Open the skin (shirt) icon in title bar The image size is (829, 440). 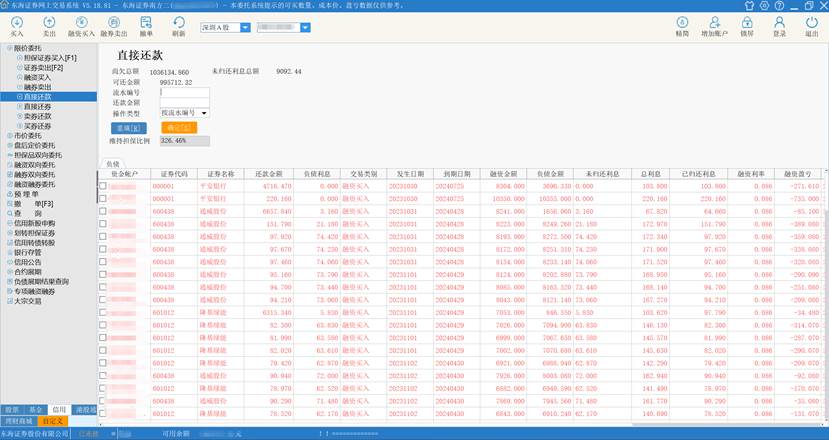749,5
